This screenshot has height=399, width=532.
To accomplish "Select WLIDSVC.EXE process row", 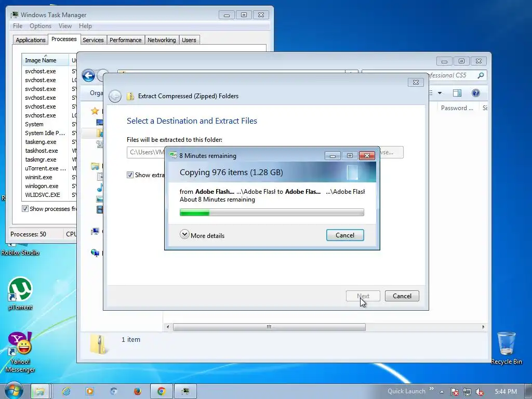I will [x=49, y=195].
